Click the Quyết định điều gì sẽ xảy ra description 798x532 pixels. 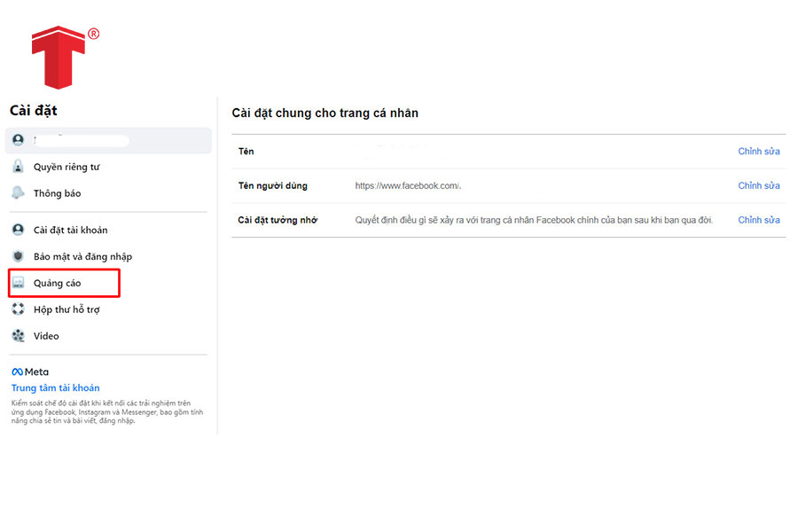pos(534,220)
